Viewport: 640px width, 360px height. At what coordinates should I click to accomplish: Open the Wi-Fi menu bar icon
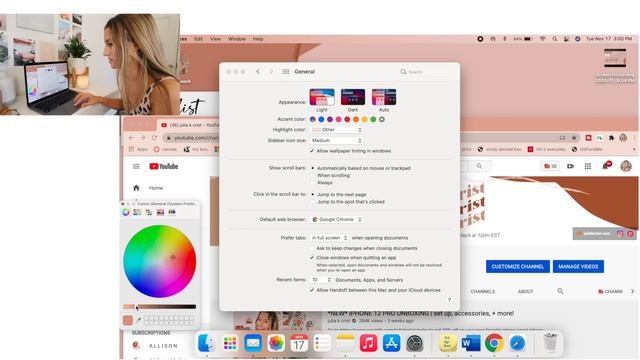(x=542, y=39)
